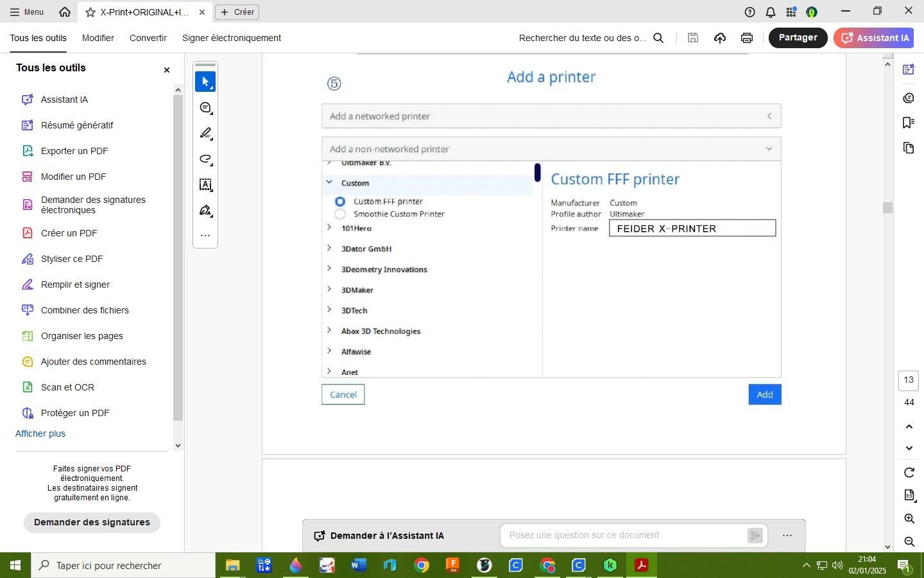Open the notifications bell
The image size is (924, 578).
(770, 12)
